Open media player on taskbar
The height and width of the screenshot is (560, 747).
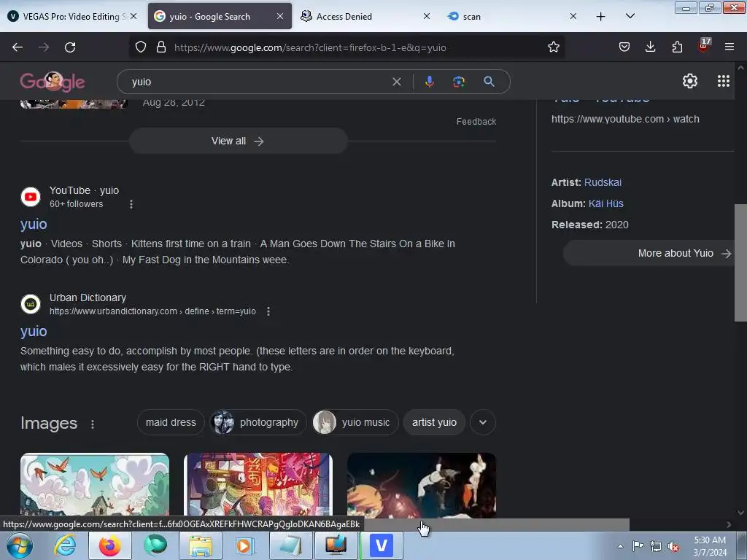[x=246, y=545]
